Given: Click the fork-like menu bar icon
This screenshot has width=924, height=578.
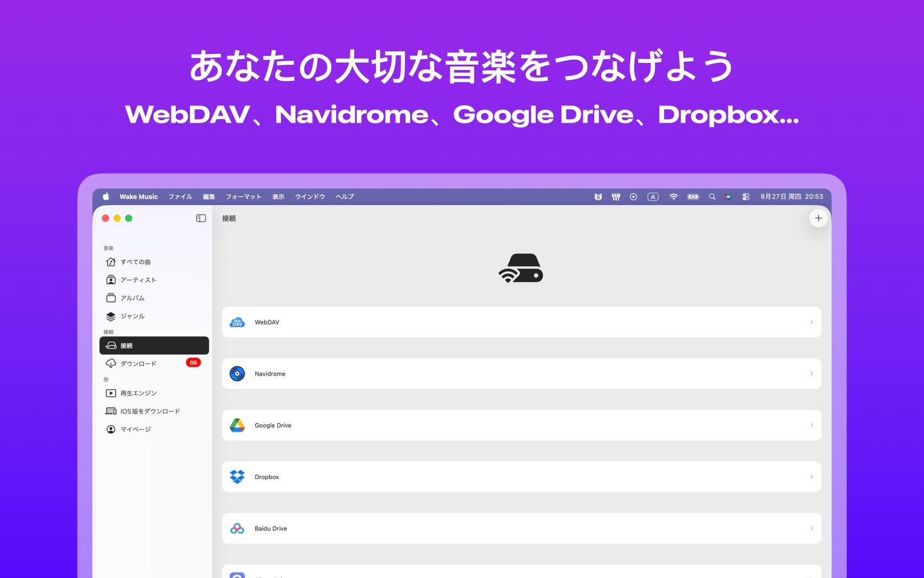Looking at the screenshot, I should click(616, 197).
